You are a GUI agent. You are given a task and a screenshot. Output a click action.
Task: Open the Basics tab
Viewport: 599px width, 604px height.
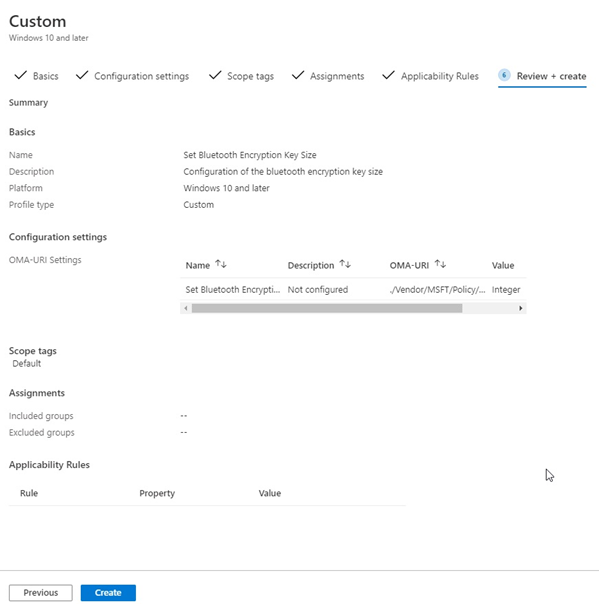point(45,76)
